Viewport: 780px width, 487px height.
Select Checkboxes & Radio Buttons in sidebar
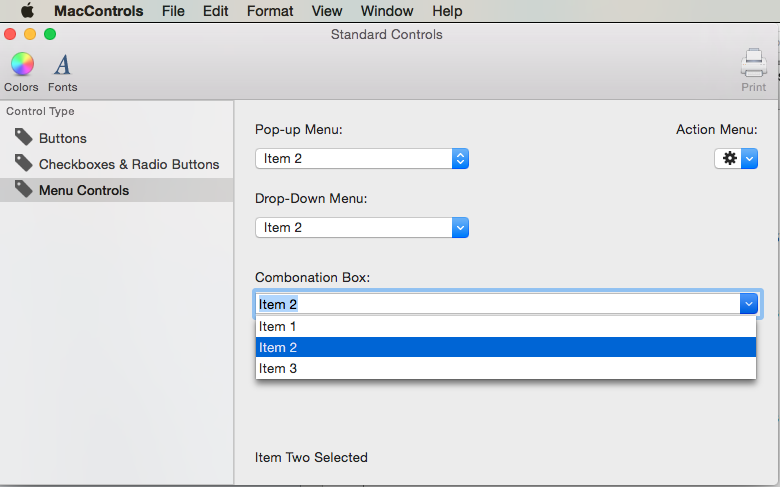[x=129, y=164]
